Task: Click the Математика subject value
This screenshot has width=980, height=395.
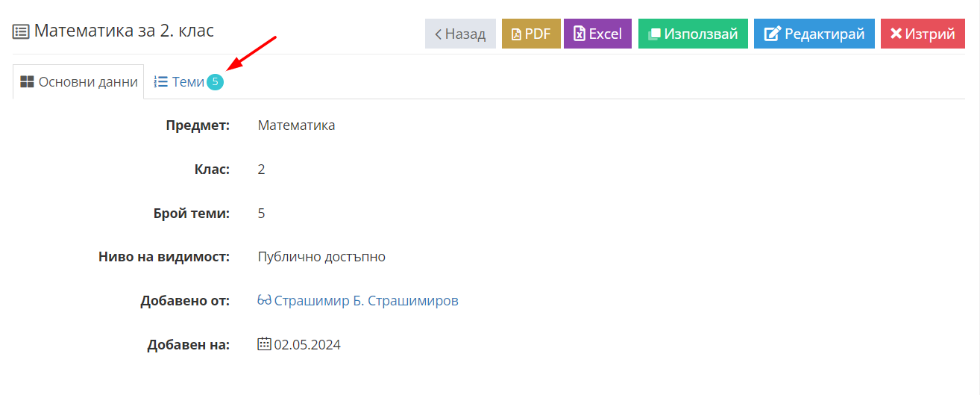Action: (x=296, y=125)
